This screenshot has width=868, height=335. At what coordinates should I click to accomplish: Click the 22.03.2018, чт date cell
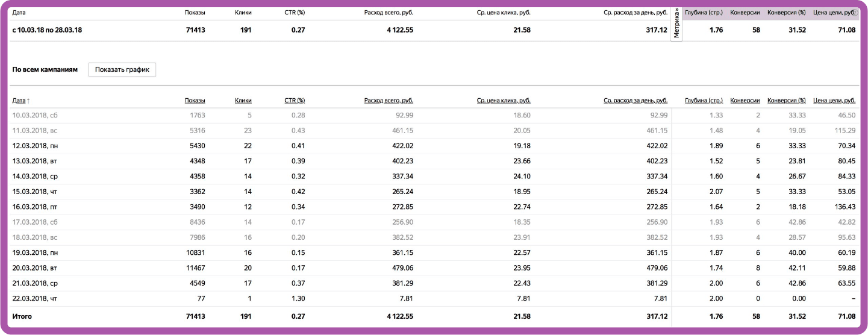[35, 299]
